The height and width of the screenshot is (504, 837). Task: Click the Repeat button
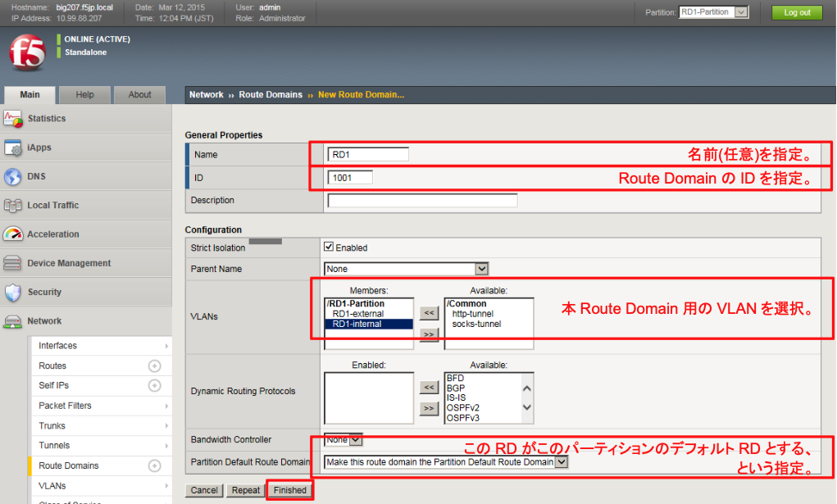tap(246, 490)
